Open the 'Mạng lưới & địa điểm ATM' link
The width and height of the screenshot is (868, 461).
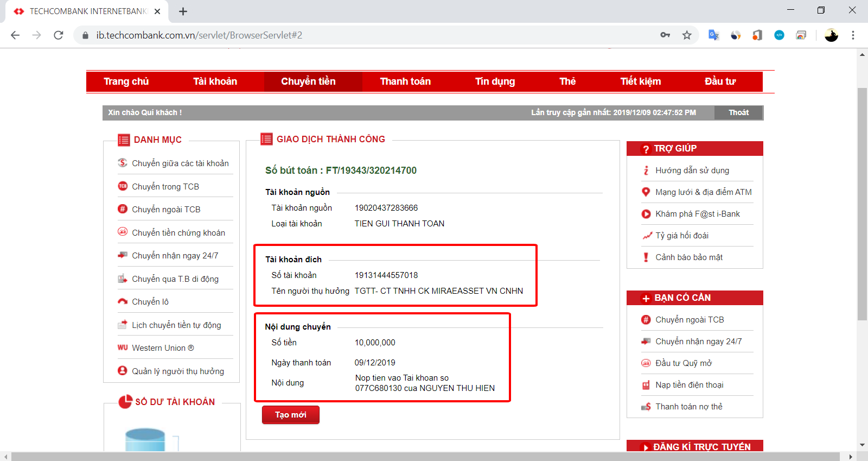click(x=704, y=192)
